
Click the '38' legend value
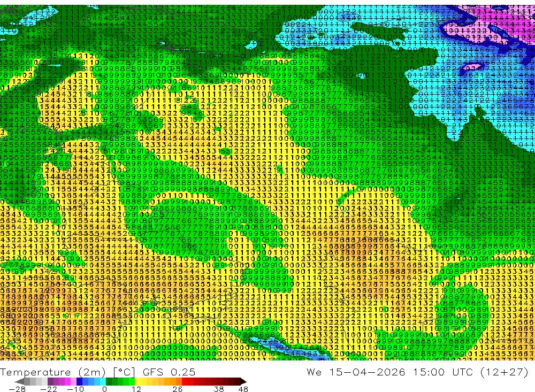[219, 389]
